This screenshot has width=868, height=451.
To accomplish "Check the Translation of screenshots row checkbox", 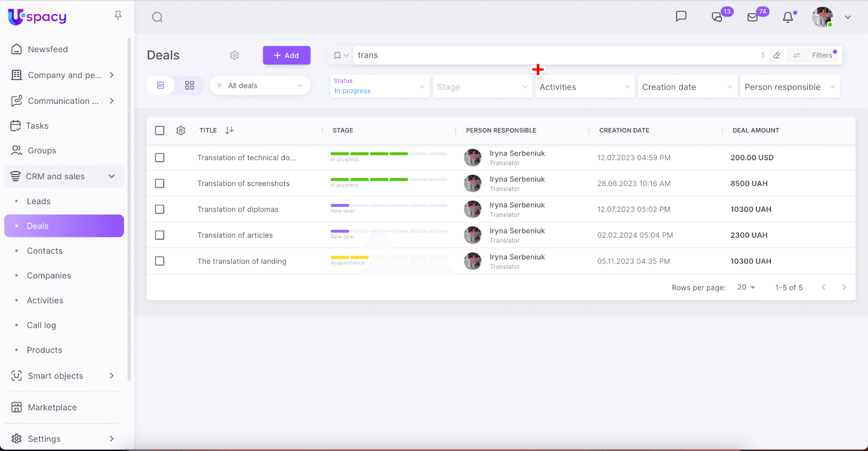I will (159, 183).
